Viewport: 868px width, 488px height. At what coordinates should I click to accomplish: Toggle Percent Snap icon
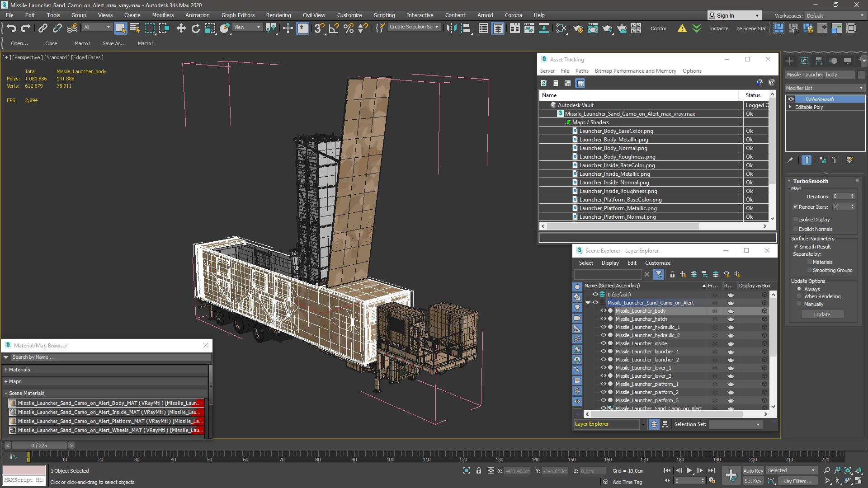click(x=348, y=28)
